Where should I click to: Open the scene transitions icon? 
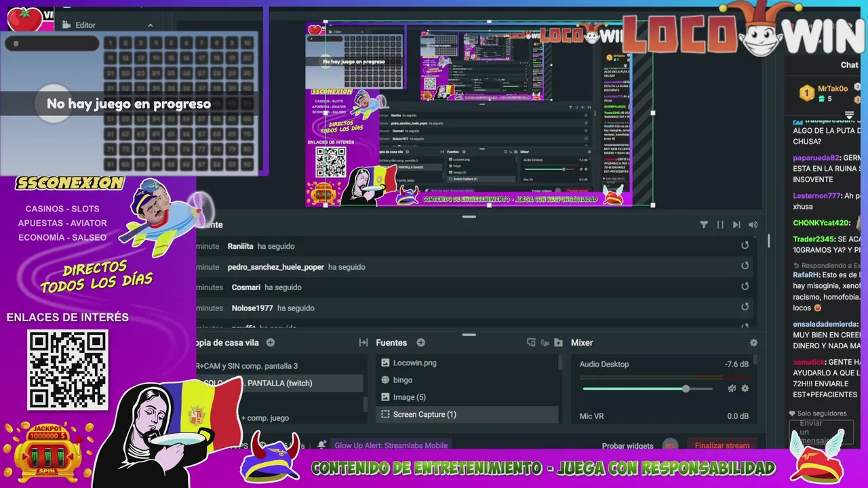click(363, 343)
